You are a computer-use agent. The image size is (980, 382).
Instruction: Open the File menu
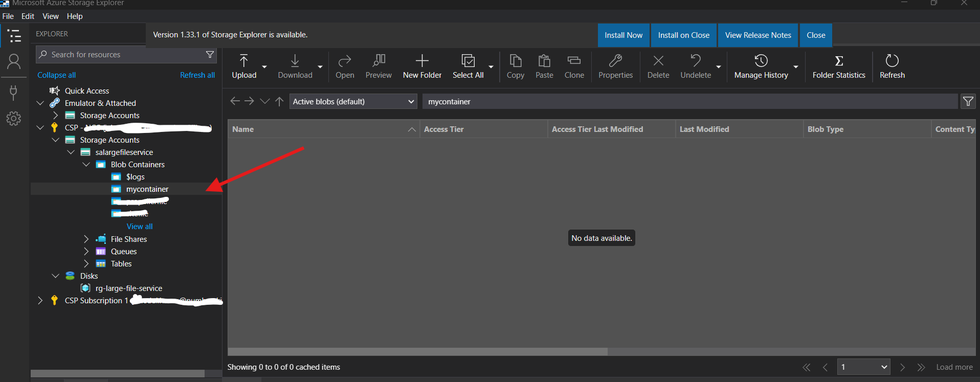point(8,16)
